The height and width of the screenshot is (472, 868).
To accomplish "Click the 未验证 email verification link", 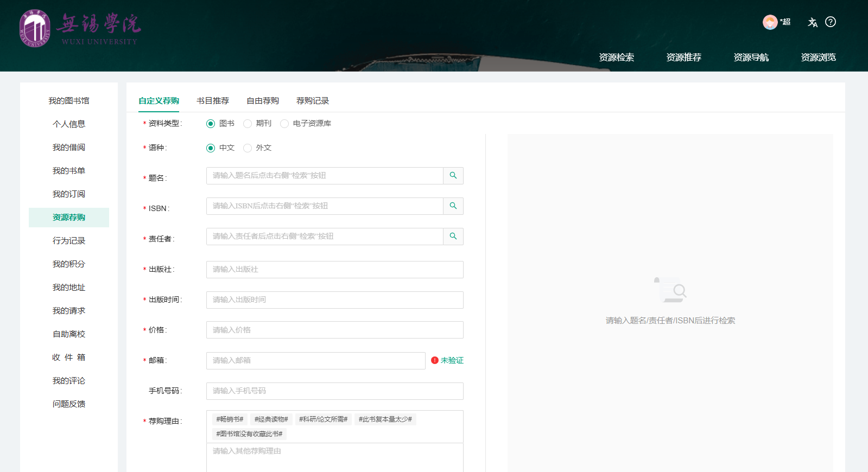I will click(452, 360).
